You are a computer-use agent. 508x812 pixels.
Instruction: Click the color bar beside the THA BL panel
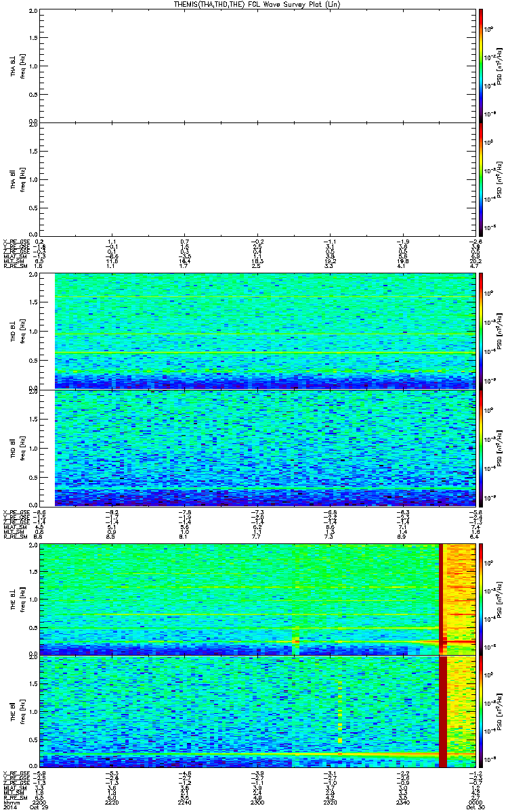click(481, 65)
